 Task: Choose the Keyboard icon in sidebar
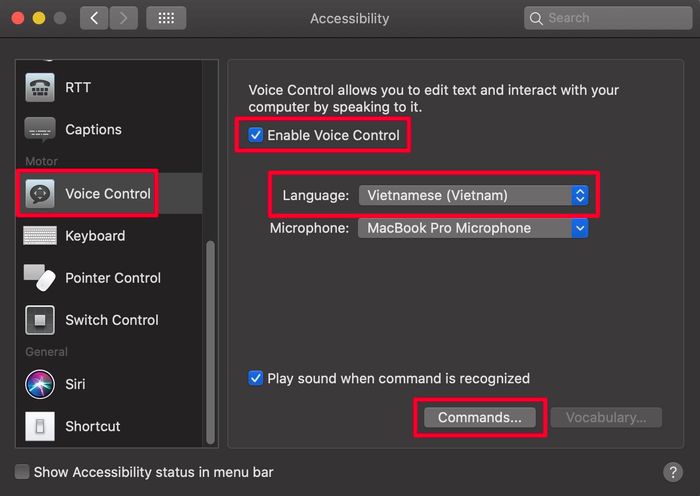[x=40, y=236]
